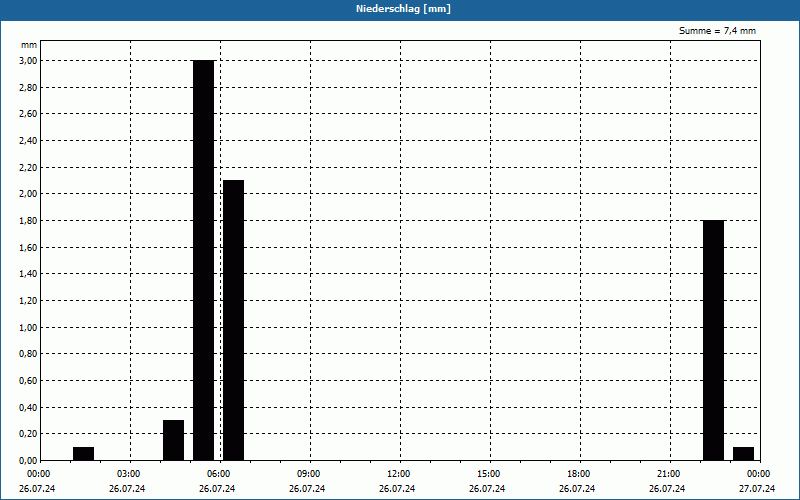800x500 pixels.
Task: Click the 06:00 time label
Action: coord(219,474)
